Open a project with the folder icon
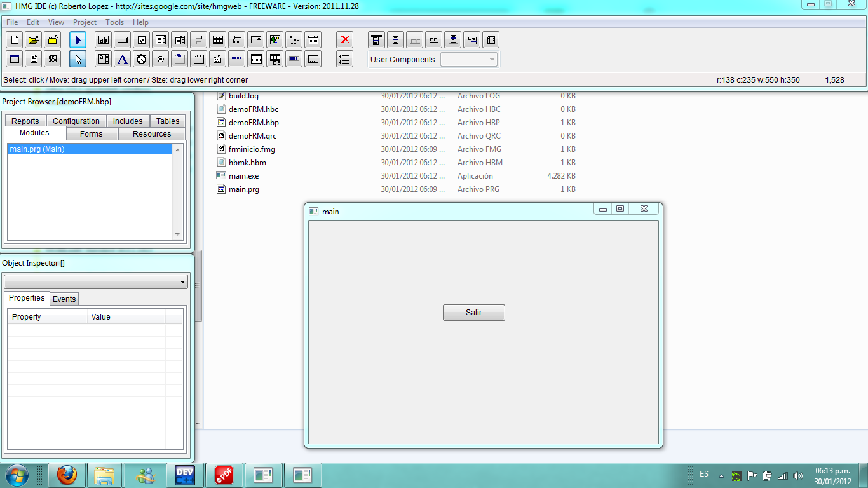Image resolution: width=868 pixels, height=488 pixels. tap(34, 40)
